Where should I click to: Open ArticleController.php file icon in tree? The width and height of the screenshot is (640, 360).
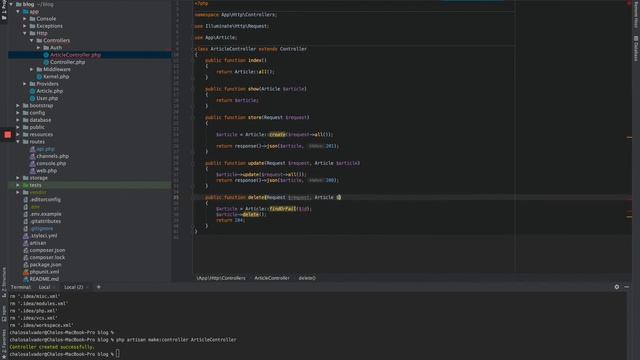coord(46,55)
